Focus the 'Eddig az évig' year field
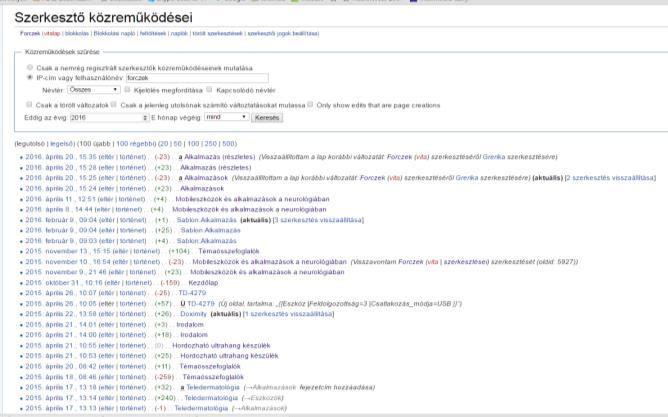Viewport: 668px width, 417px height. click(x=109, y=118)
